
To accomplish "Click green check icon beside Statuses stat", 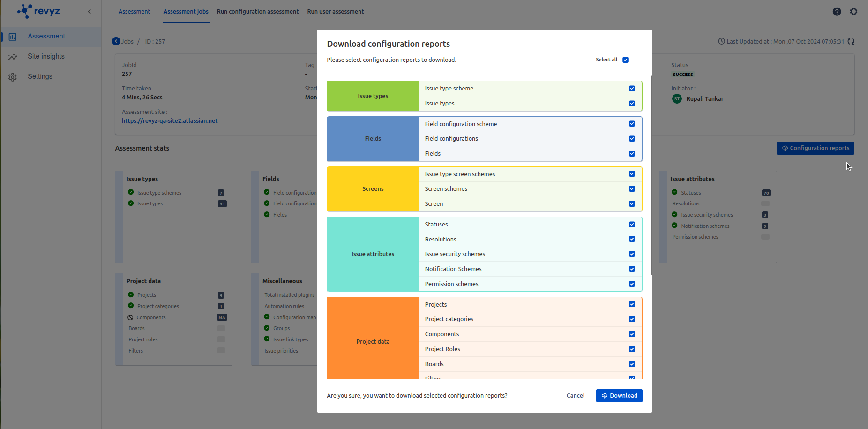I will (674, 192).
